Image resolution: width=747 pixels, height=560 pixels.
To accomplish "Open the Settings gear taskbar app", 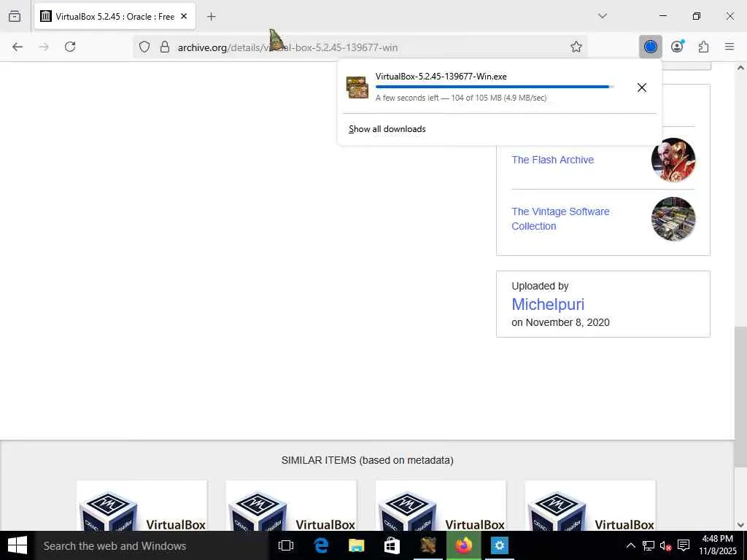I will 499,545.
